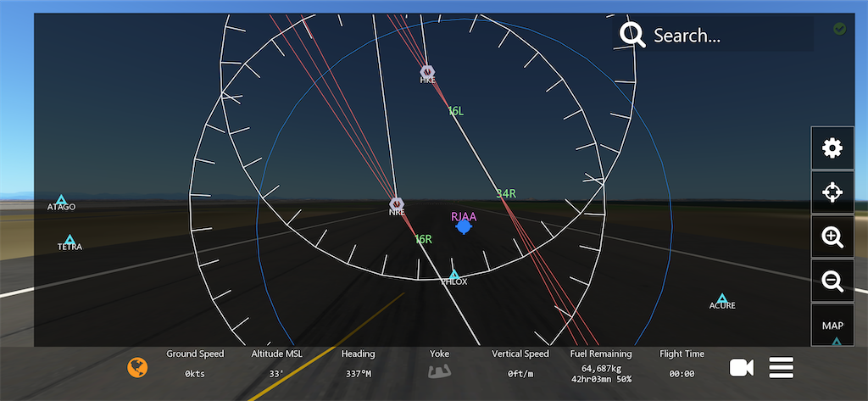This screenshot has width=868, height=401.
Task: Click the Vertical Speed readout
Action: [x=520, y=364]
